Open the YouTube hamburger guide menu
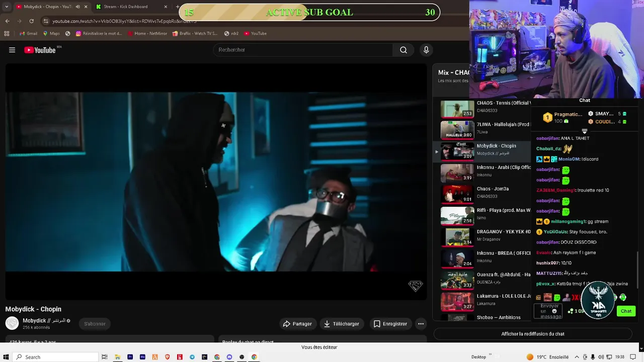 (12, 50)
